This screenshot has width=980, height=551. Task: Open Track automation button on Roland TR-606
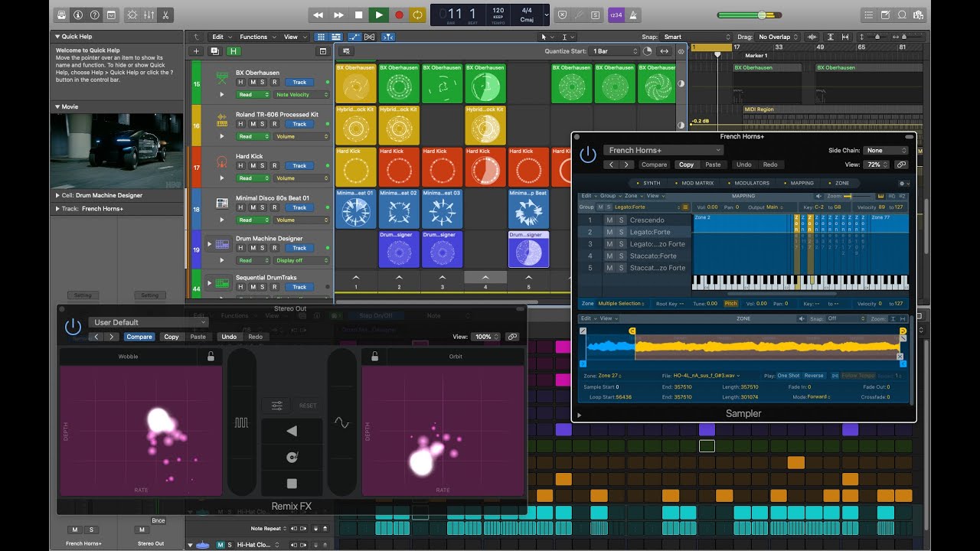[x=299, y=124]
